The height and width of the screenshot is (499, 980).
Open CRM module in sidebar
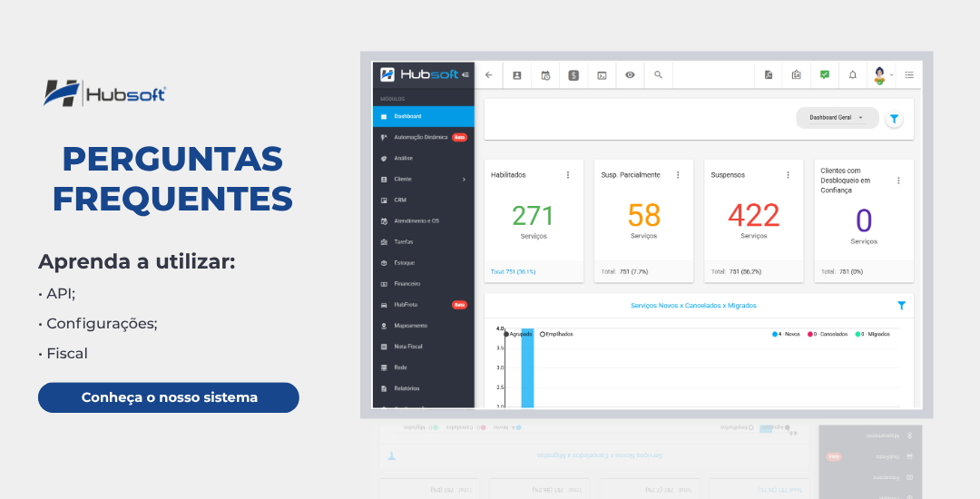pyautogui.click(x=424, y=200)
